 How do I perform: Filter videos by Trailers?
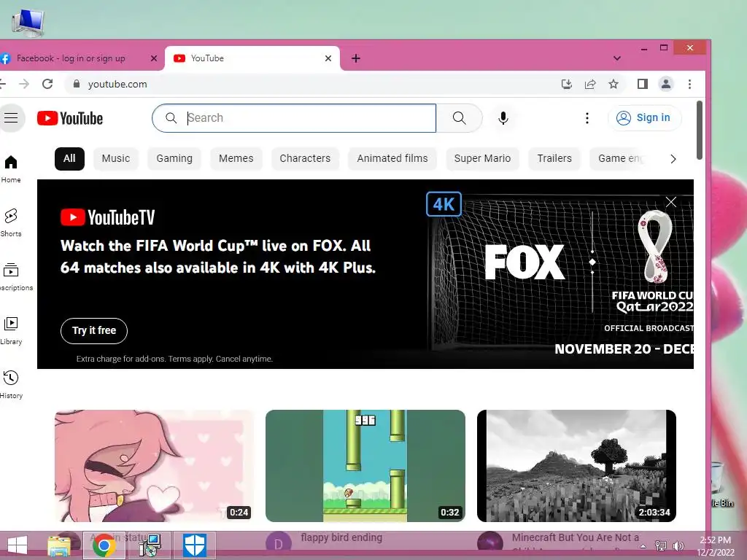point(554,158)
